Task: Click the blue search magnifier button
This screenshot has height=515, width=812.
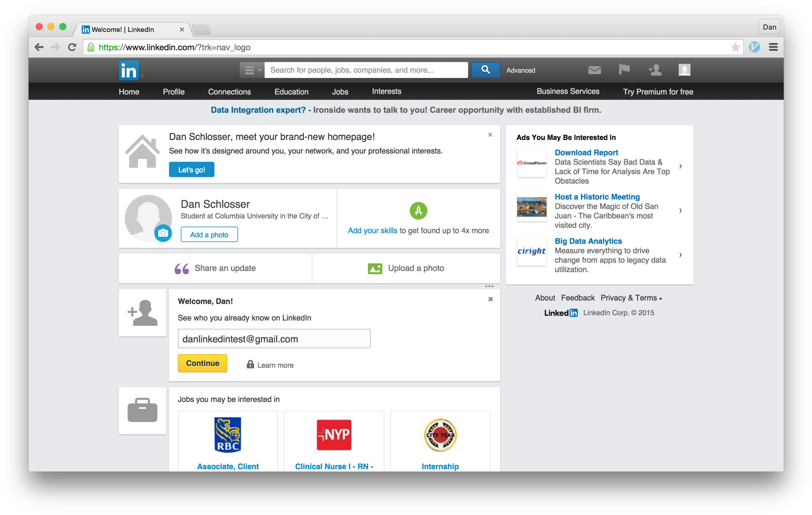Action: pos(485,70)
